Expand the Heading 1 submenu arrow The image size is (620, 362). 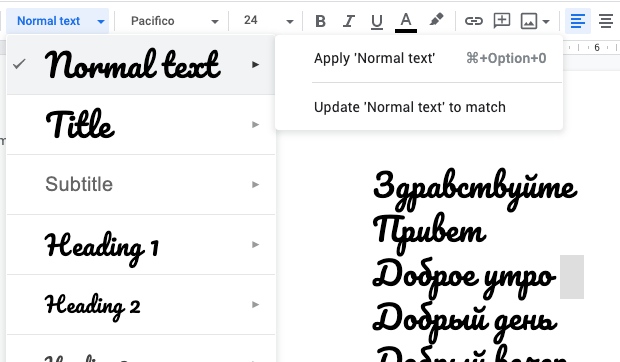tap(255, 245)
